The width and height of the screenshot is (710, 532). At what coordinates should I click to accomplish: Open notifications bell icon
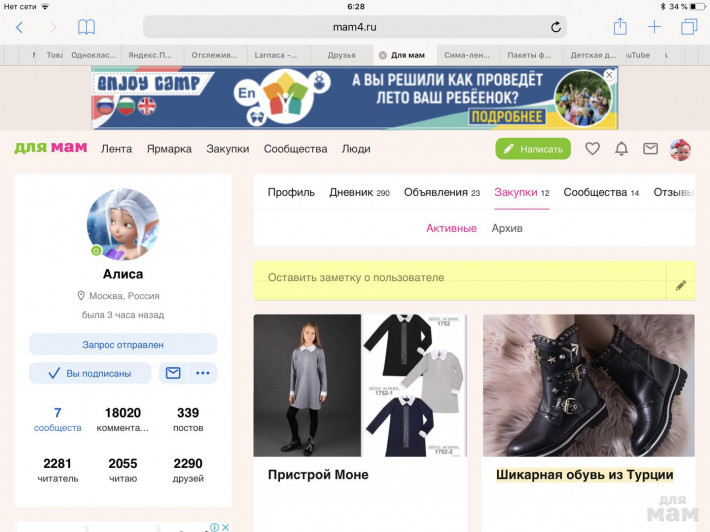(x=621, y=149)
